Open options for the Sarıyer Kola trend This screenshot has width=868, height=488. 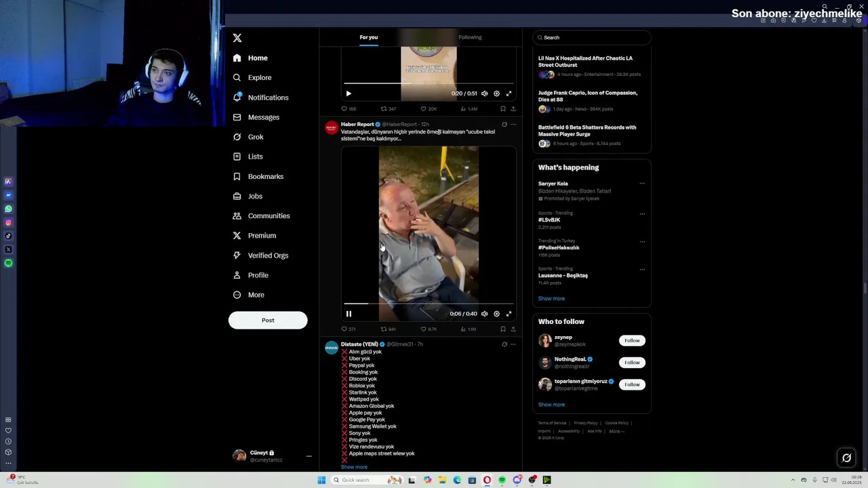[642, 184]
